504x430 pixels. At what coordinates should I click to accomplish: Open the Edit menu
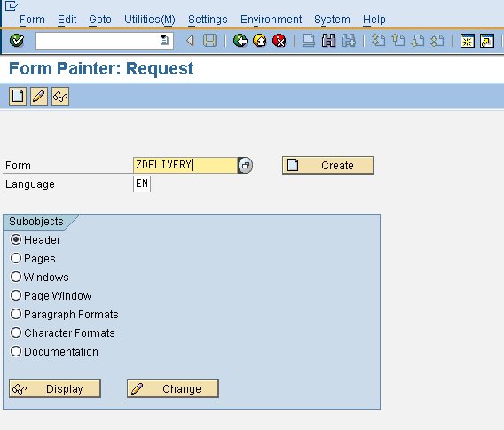[x=67, y=20]
